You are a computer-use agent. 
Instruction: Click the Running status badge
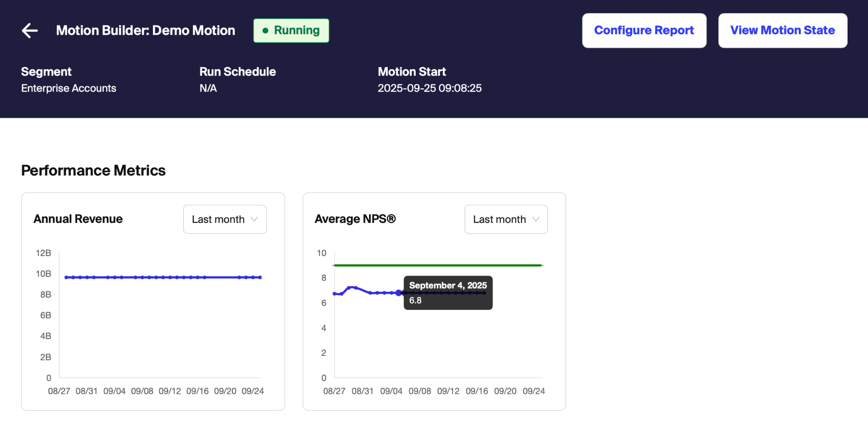(x=291, y=31)
